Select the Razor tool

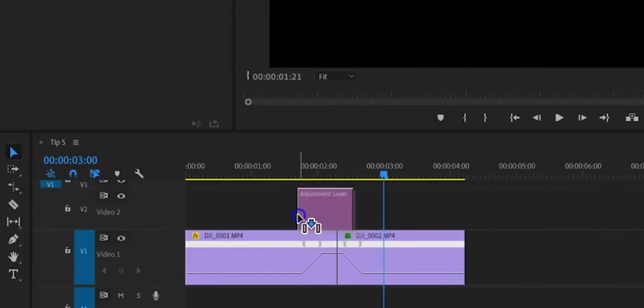[x=13, y=204]
